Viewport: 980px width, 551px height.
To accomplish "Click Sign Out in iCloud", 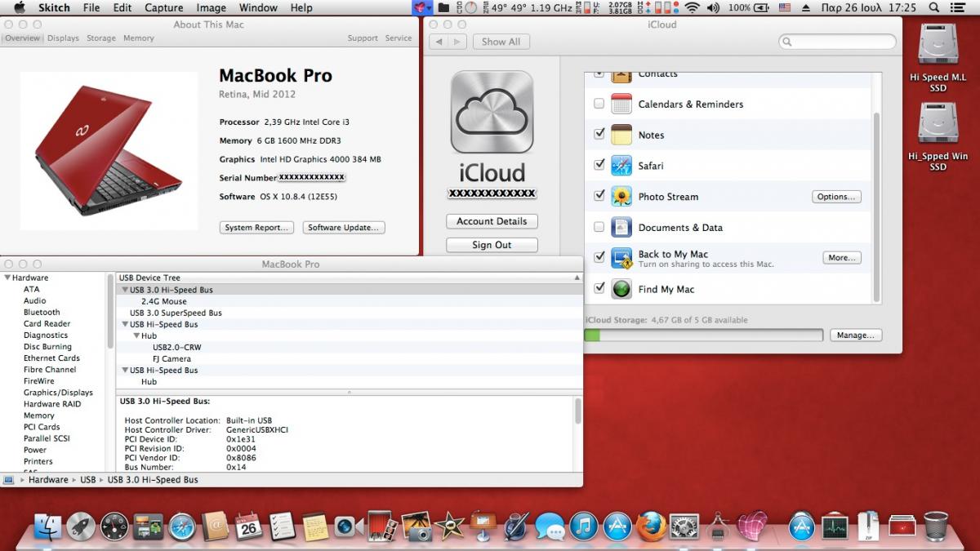I will 492,245.
